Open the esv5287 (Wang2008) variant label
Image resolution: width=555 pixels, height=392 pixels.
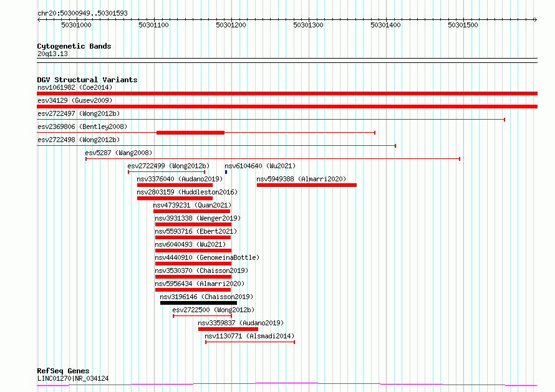coord(118,153)
